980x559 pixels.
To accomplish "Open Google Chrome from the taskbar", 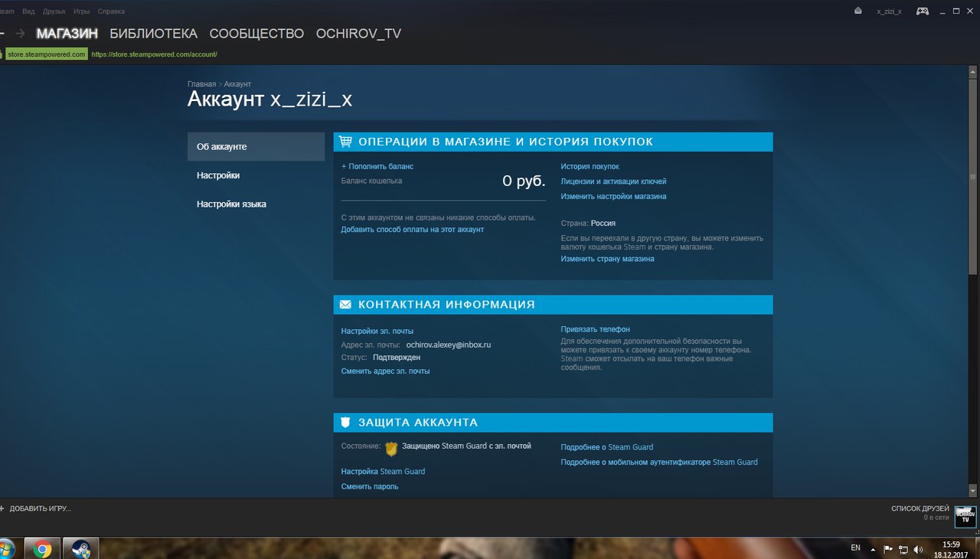I will (41, 548).
